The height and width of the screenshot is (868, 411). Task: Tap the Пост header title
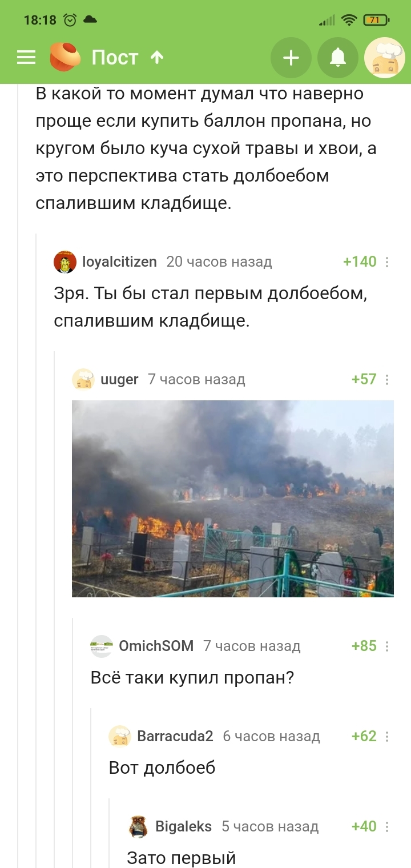pos(115,58)
